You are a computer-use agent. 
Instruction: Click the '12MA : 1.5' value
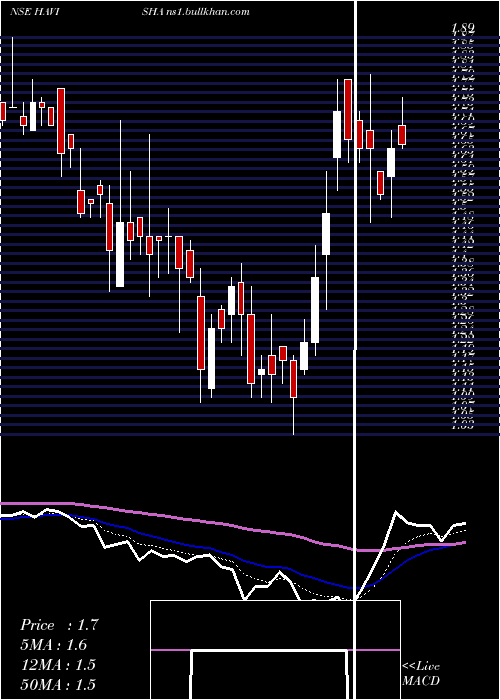point(58,665)
